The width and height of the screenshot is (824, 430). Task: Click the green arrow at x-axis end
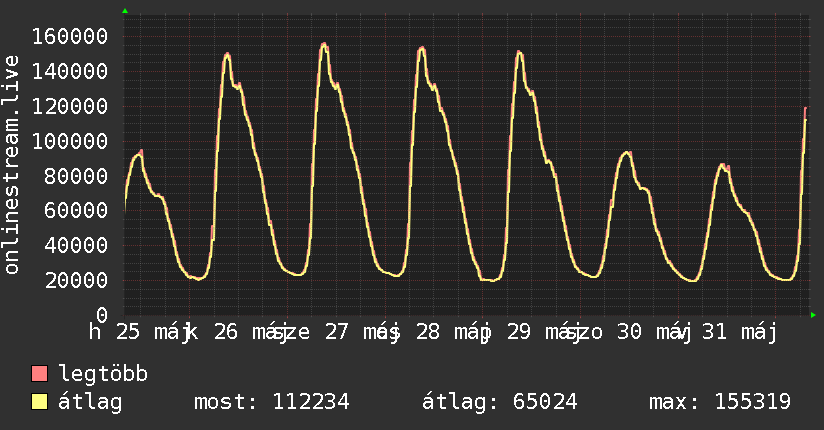pos(813,315)
